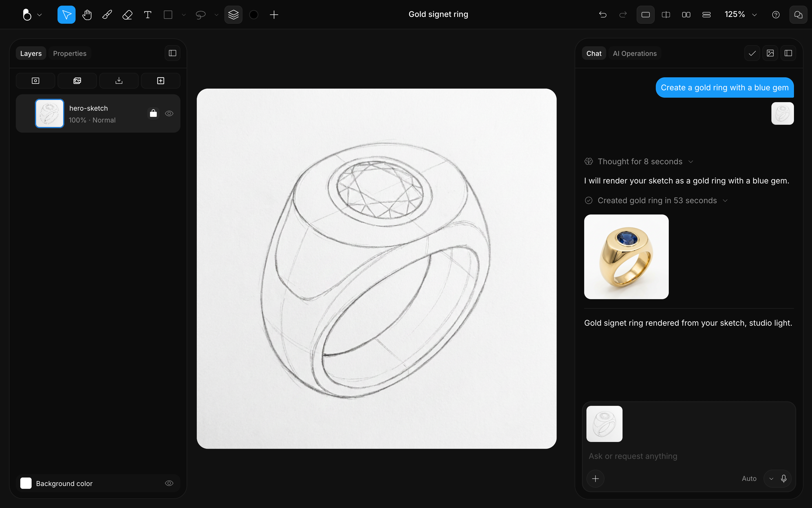Expand the 'Thought for 8 seconds' section
The height and width of the screenshot is (508, 812).
point(639,162)
